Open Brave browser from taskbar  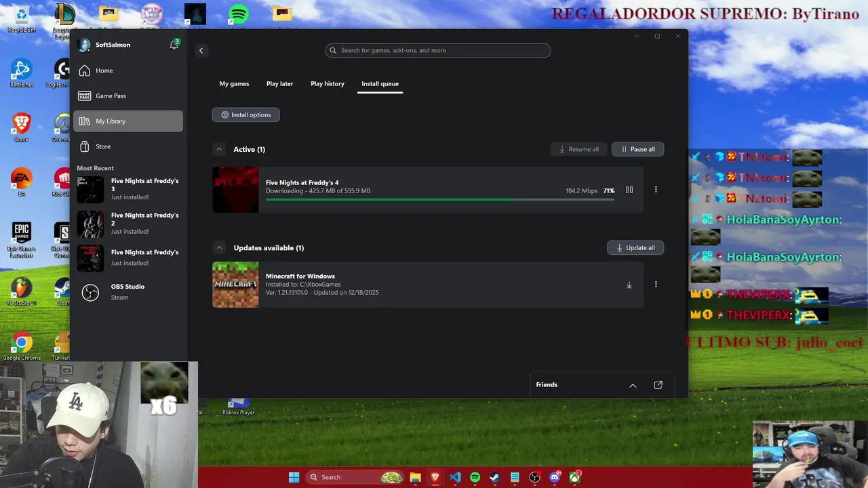click(435, 477)
